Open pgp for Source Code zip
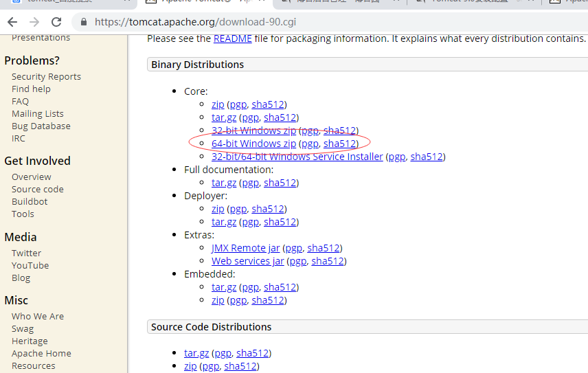Screen dimensions: 588x373 click(x=211, y=366)
